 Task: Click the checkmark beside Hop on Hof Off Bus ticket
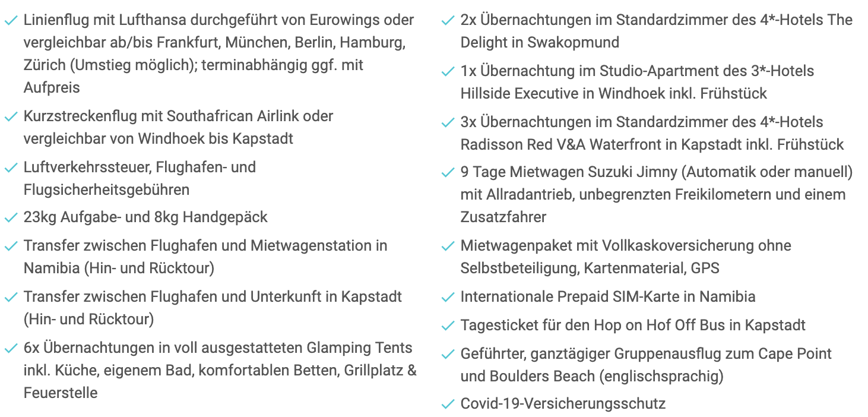448,326
